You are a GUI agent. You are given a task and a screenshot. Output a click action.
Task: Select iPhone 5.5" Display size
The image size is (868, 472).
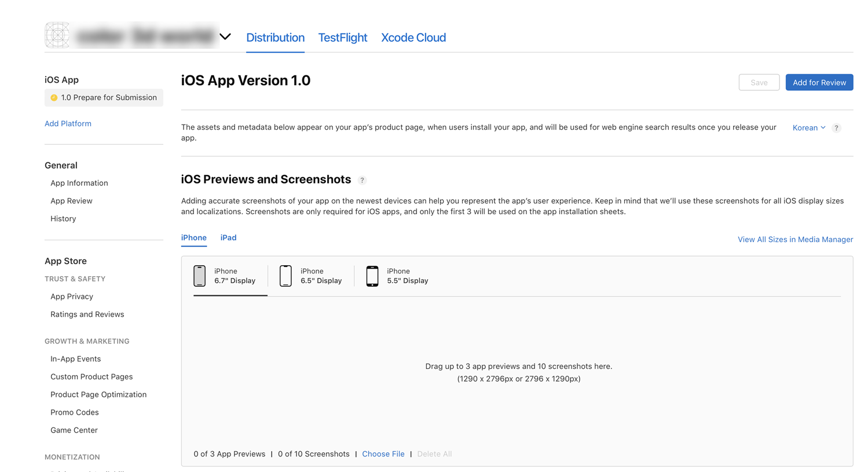397,276
